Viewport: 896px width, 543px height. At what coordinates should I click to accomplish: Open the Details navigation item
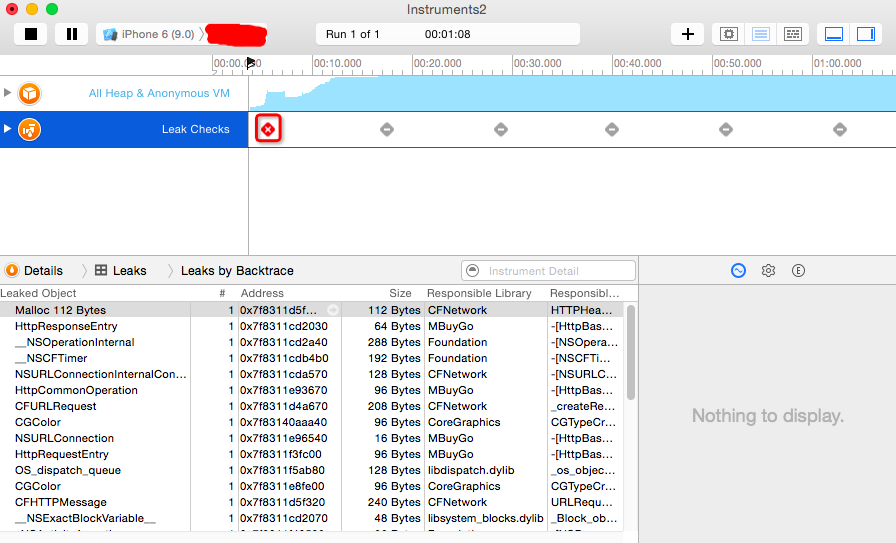[34, 271]
